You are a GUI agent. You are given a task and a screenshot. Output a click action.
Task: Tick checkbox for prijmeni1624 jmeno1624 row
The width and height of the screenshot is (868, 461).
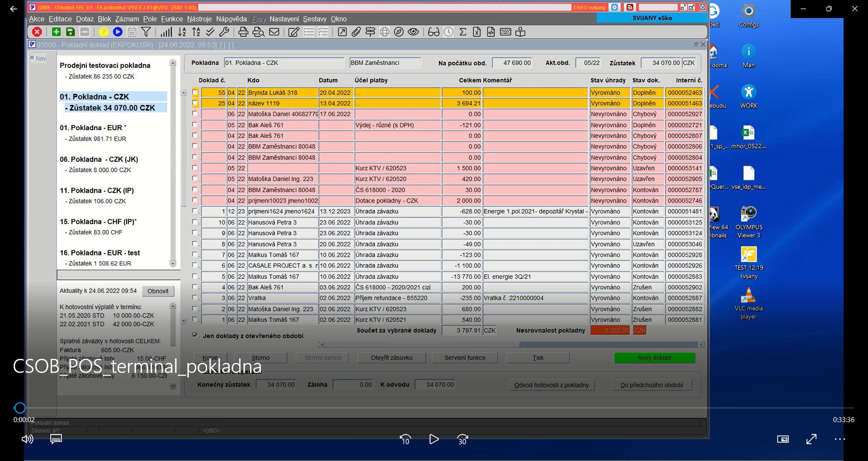[195, 211]
